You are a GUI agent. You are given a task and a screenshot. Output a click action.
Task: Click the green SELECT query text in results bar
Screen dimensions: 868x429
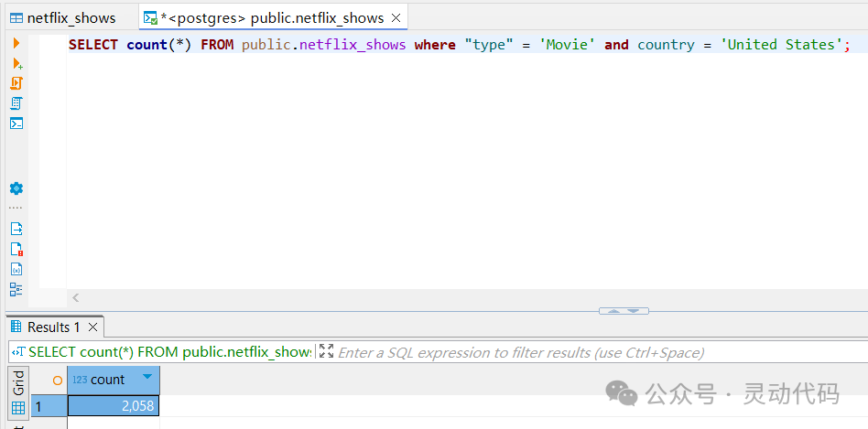coord(170,352)
